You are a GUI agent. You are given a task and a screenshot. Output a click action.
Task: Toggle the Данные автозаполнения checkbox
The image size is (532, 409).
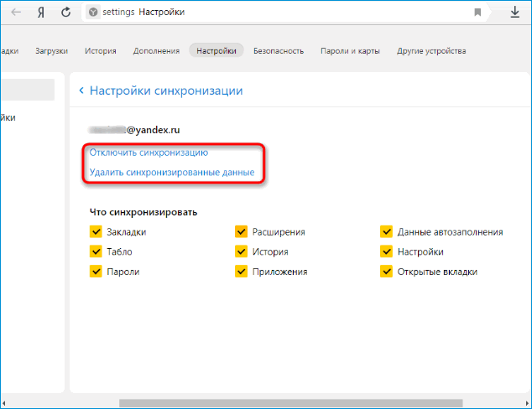pos(387,232)
